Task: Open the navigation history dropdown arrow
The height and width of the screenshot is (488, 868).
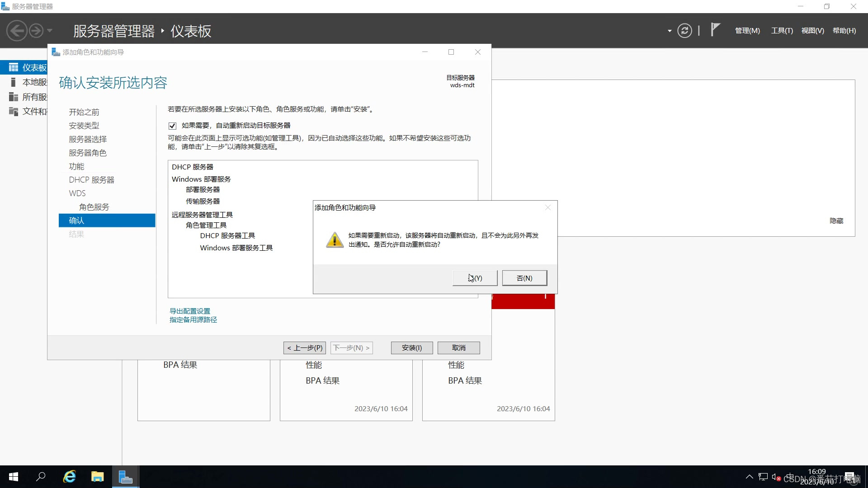Action: [50, 31]
